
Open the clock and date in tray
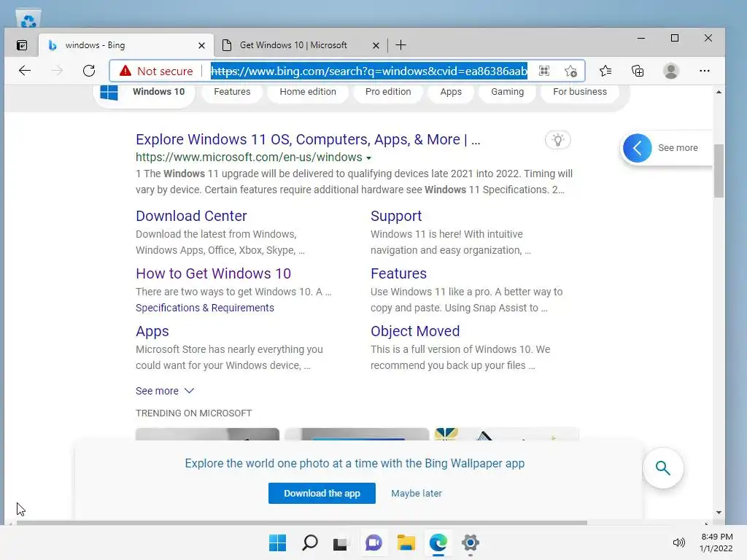[716, 542]
